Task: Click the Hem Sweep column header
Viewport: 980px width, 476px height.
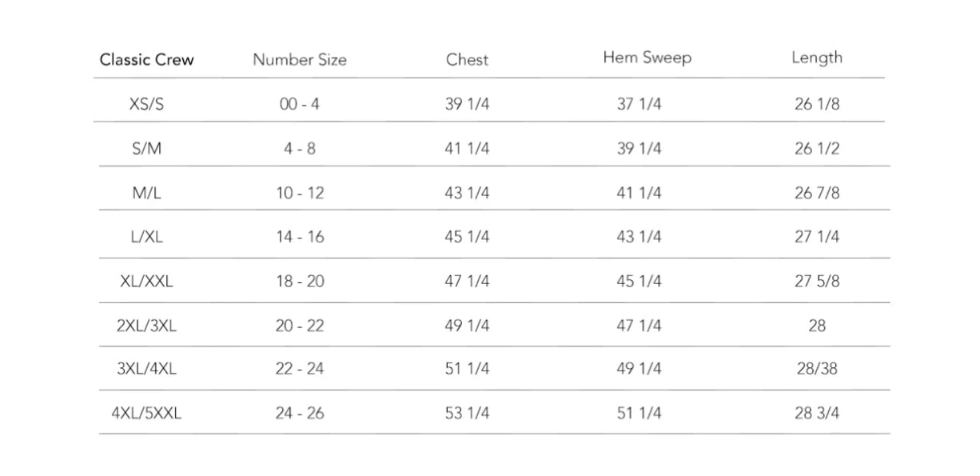Action: (x=647, y=58)
